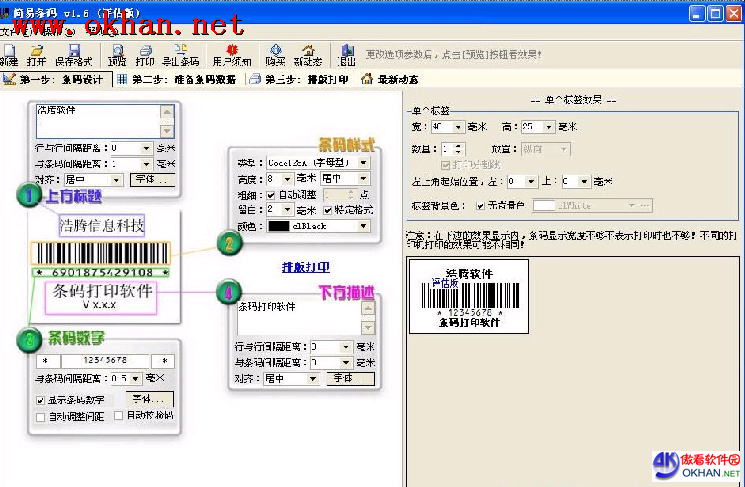Click 字体 button in 下方描述 panel
This screenshot has height=487, width=745.
pyautogui.click(x=351, y=378)
